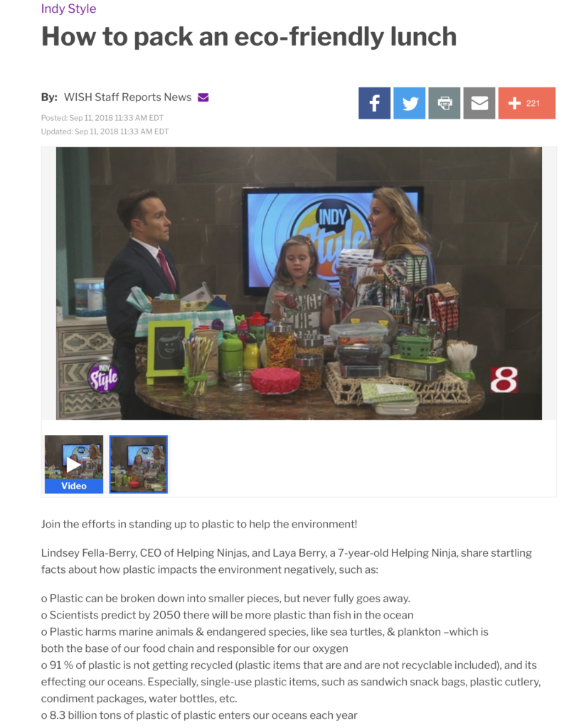Click the sentence starting Join the efforts
The image size is (564, 728).
point(199,524)
